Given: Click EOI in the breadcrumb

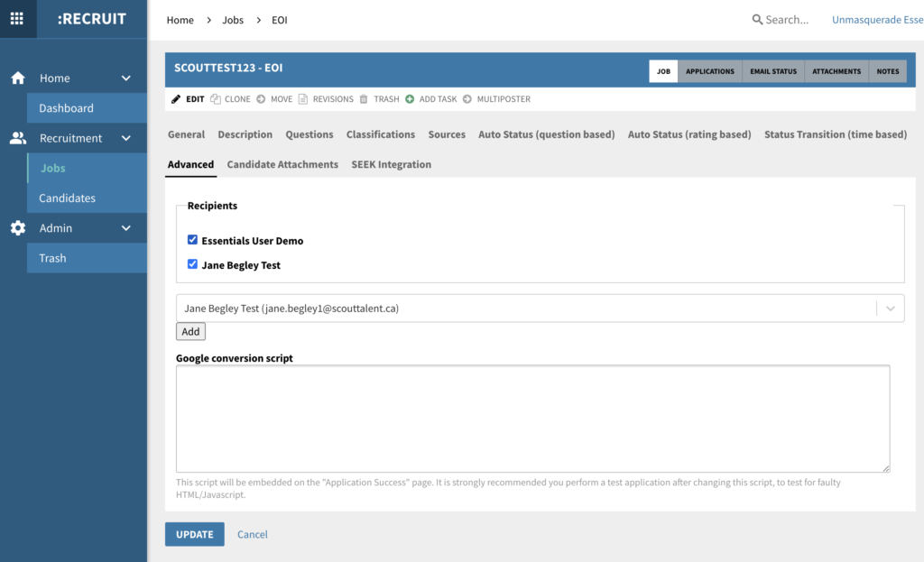Looking at the screenshot, I should click(280, 20).
